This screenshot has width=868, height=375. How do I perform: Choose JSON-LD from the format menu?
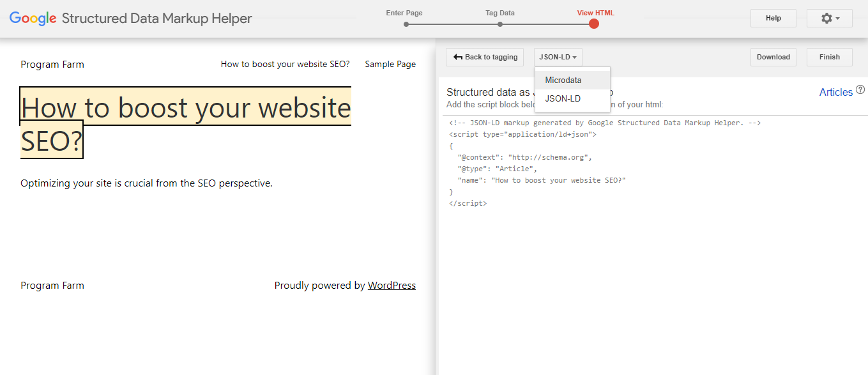[572, 98]
